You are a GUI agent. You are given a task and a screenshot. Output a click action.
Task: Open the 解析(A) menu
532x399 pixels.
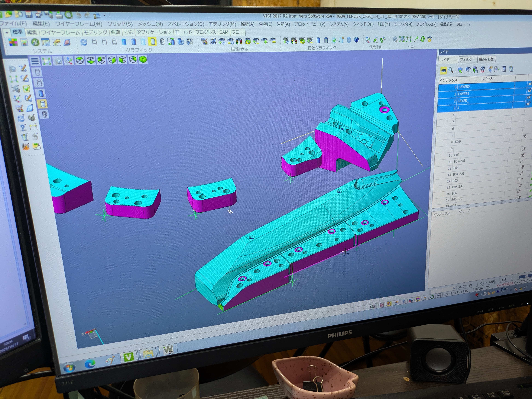(247, 24)
